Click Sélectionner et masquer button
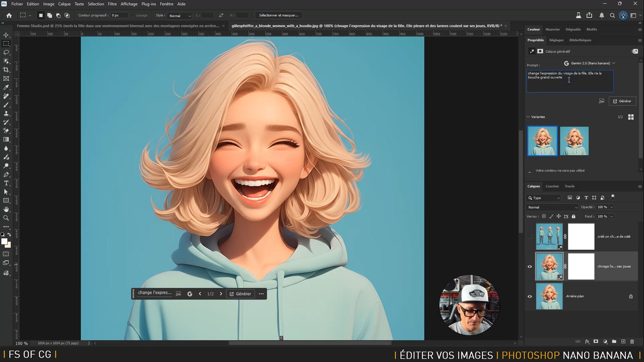Image resolution: width=644 pixels, height=362 pixels. pyautogui.click(x=278, y=15)
